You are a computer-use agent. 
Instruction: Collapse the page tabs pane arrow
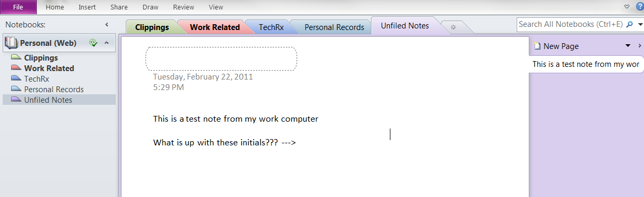point(639,46)
